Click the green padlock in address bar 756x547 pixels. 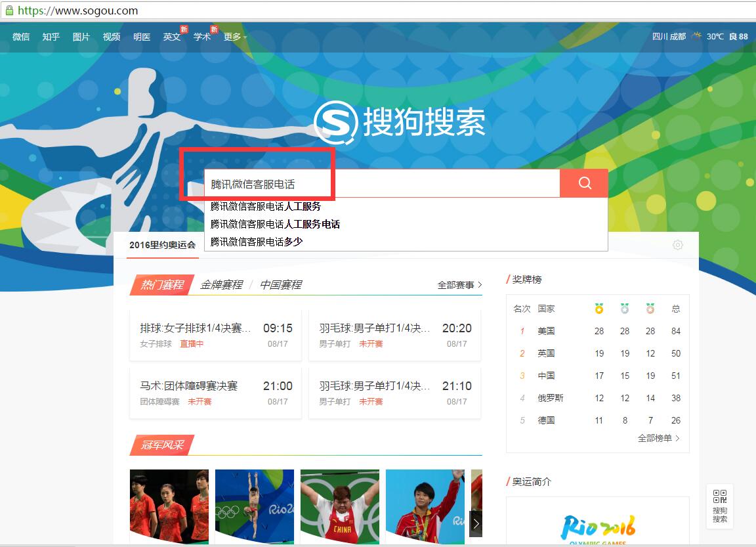pos(9,10)
